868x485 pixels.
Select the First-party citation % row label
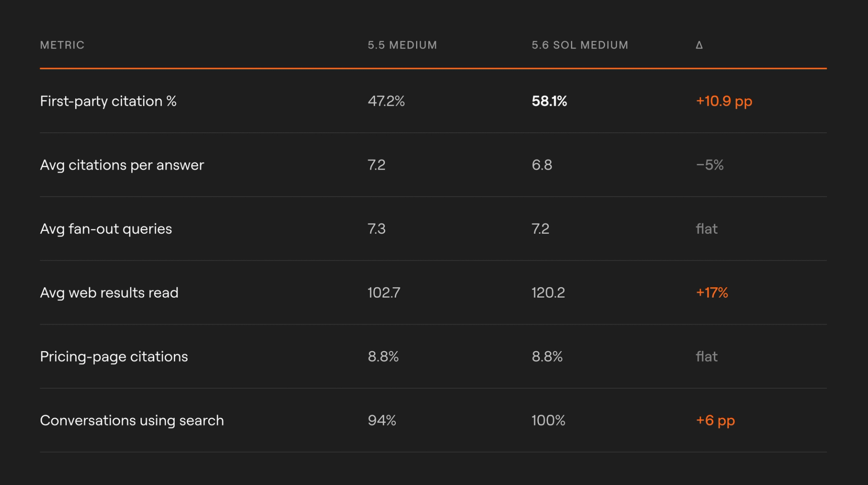pos(108,101)
